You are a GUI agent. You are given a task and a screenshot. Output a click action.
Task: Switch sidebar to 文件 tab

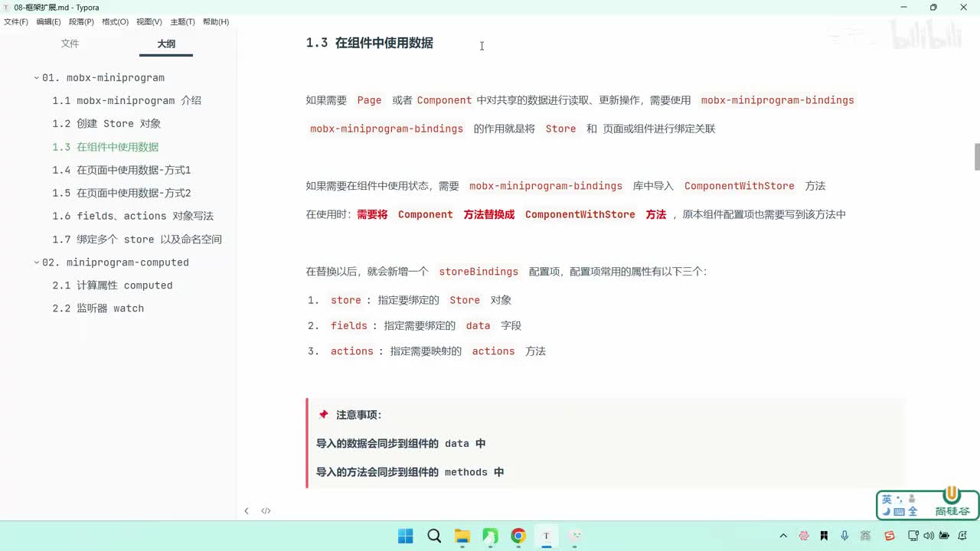(70, 44)
